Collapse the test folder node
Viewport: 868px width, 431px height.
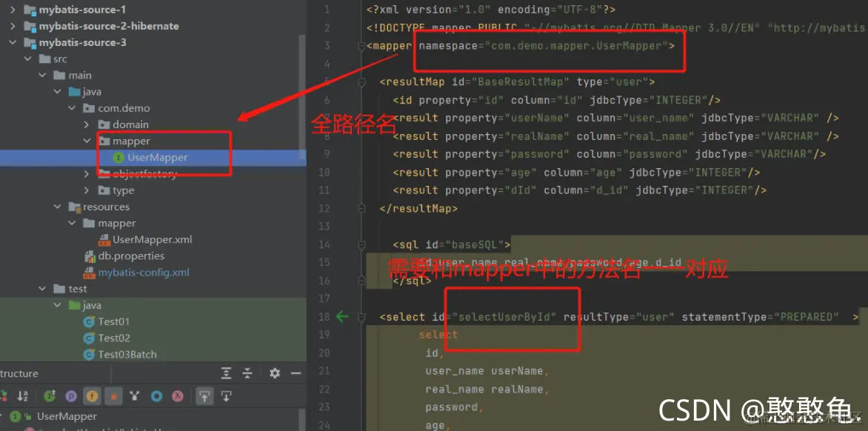tap(43, 289)
